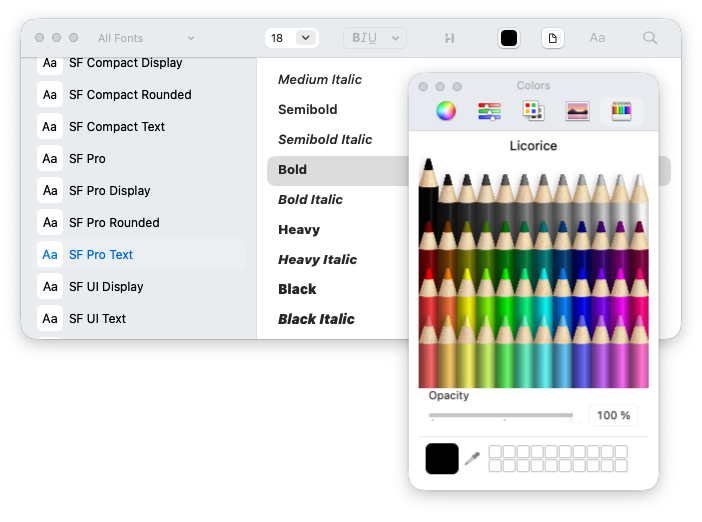702x522 pixels.
Task: Select SF UI Display font family
Action: 140,287
